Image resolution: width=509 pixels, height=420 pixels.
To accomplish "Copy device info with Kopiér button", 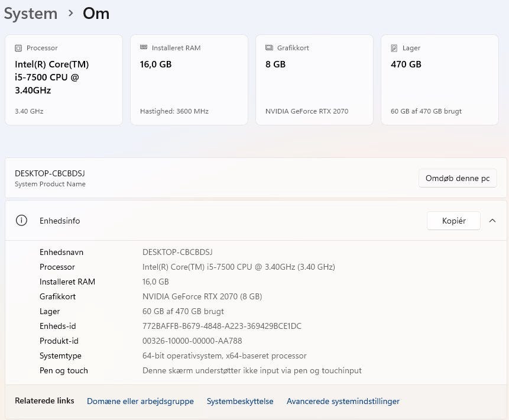I will pos(454,221).
